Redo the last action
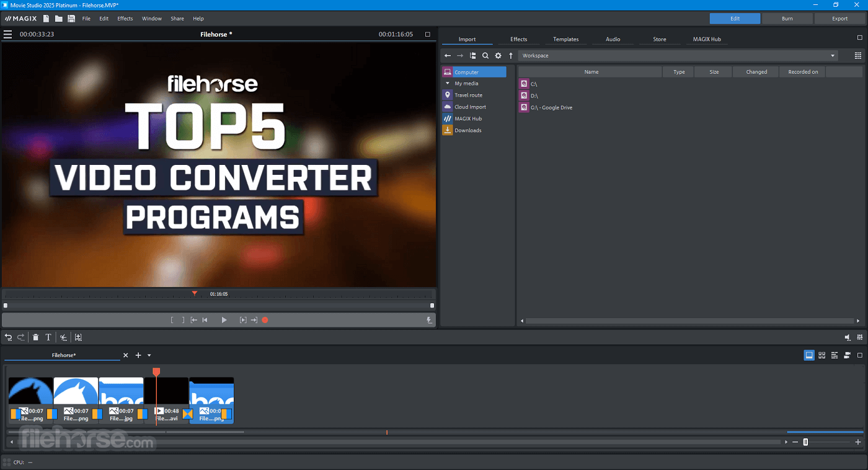This screenshot has width=868, height=470. click(21, 337)
